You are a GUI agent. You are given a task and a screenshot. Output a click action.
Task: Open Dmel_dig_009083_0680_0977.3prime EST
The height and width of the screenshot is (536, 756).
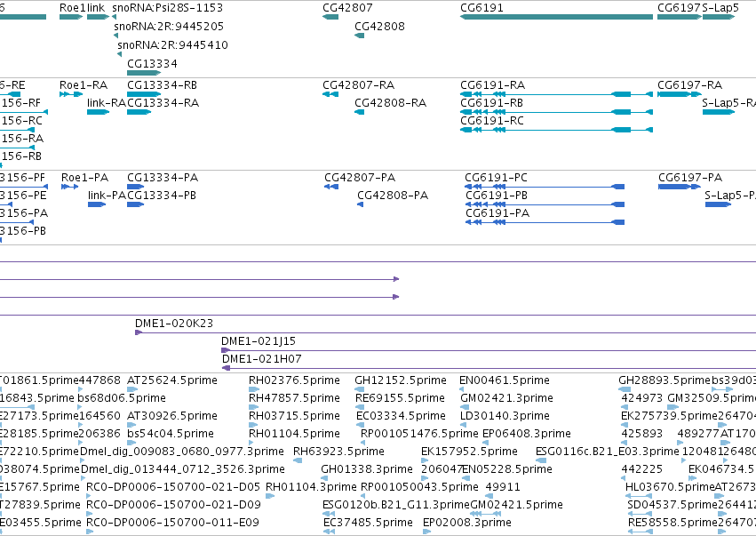182,452
